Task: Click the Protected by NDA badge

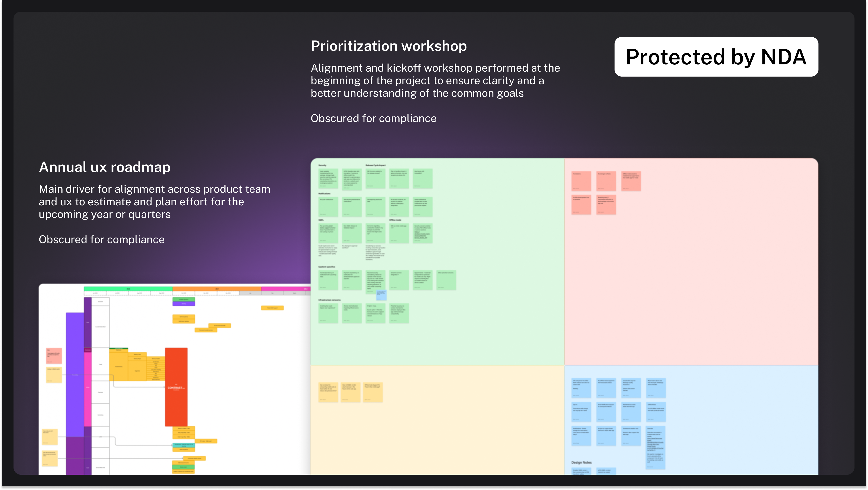Action: (x=716, y=57)
